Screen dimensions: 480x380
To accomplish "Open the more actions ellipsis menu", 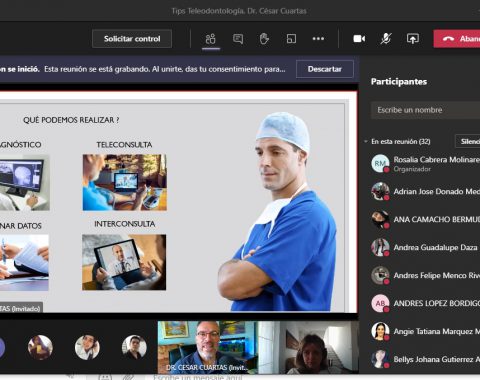I will click(x=318, y=39).
